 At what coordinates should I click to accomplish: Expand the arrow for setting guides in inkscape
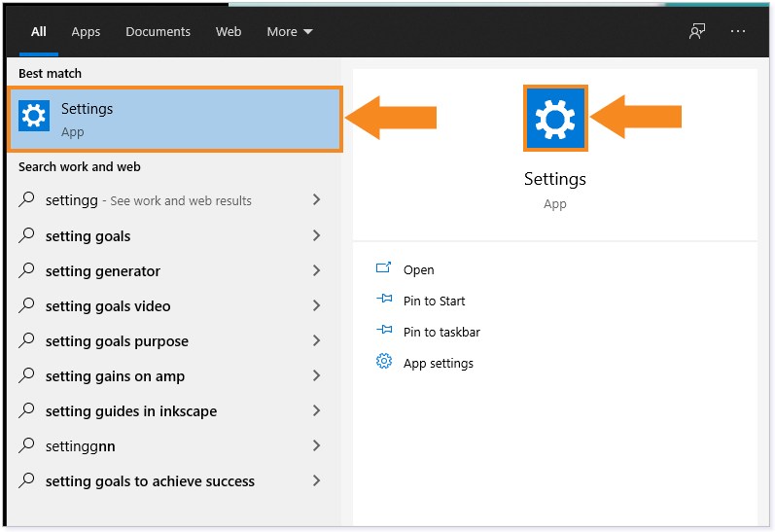point(316,410)
